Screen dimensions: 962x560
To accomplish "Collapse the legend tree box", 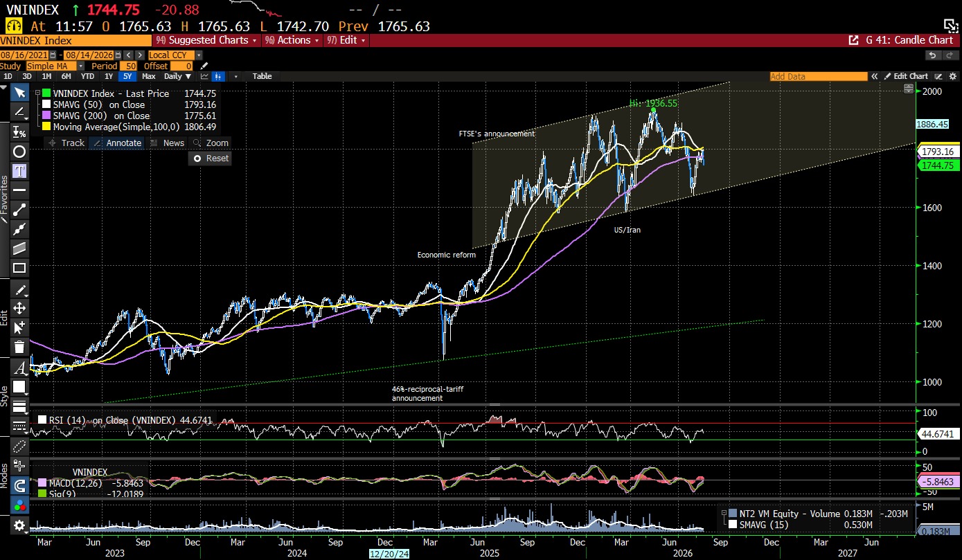I will tap(37, 93).
